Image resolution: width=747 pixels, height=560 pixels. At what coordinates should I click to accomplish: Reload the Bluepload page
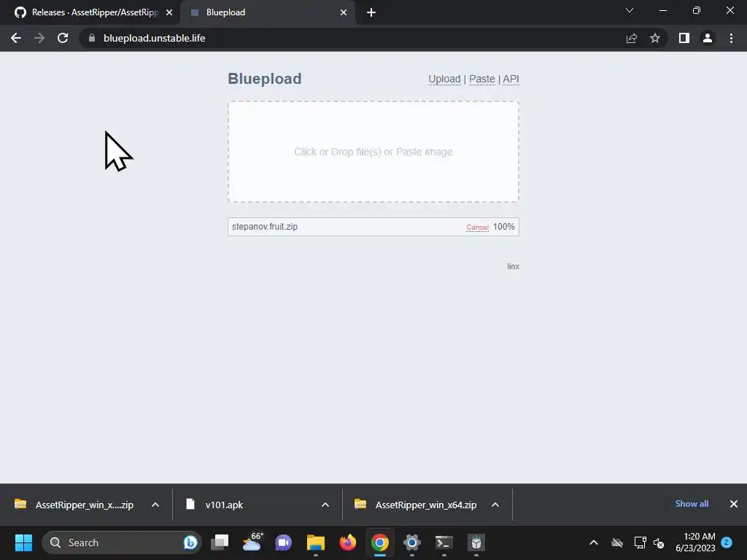tap(63, 38)
